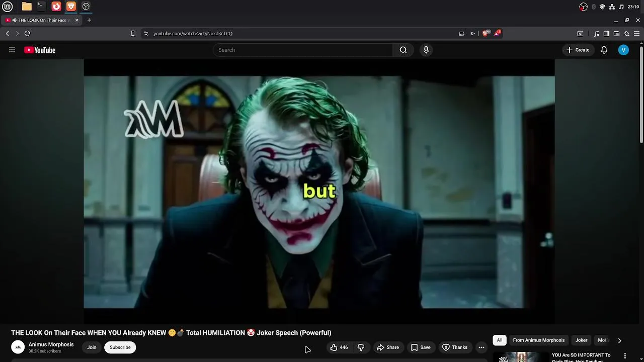Screen dimensions: 644x362
Task: Open the account avatar menu
Action: click(623, 50)
